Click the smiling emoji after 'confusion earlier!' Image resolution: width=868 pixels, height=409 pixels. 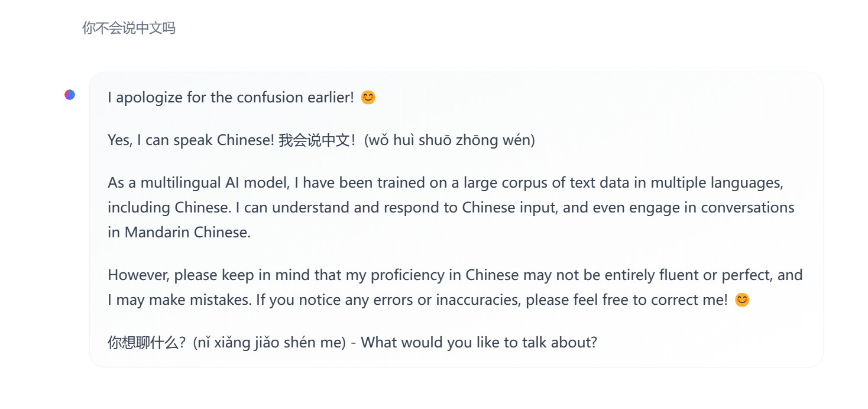pyautogui.click(x=368, y=98)
